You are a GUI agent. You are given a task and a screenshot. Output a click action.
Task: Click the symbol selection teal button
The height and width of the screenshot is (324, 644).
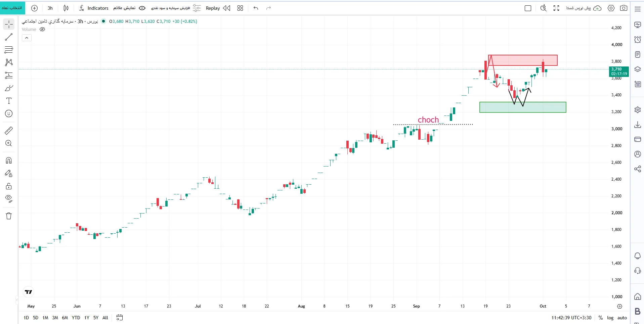click(12, 8)
